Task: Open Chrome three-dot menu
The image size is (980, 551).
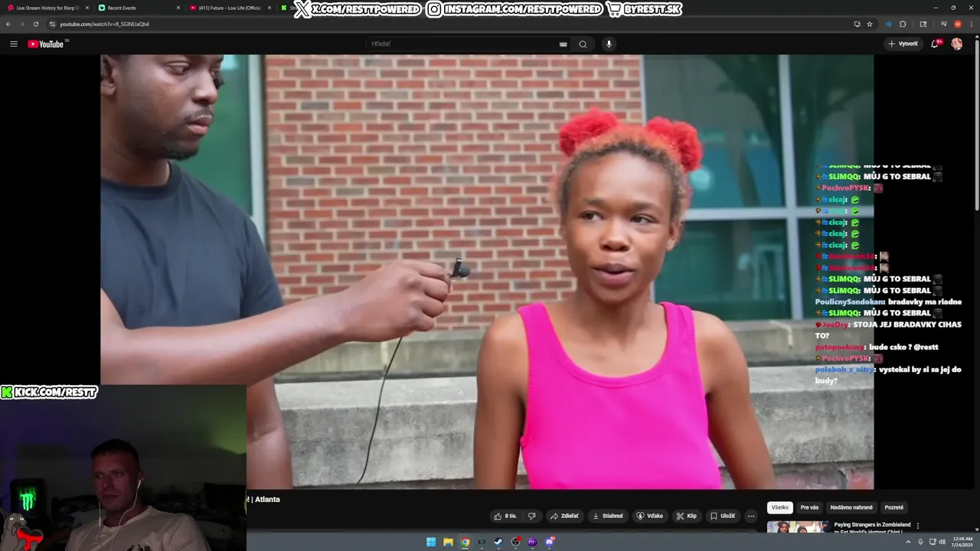Action: (x=971, y=24)
